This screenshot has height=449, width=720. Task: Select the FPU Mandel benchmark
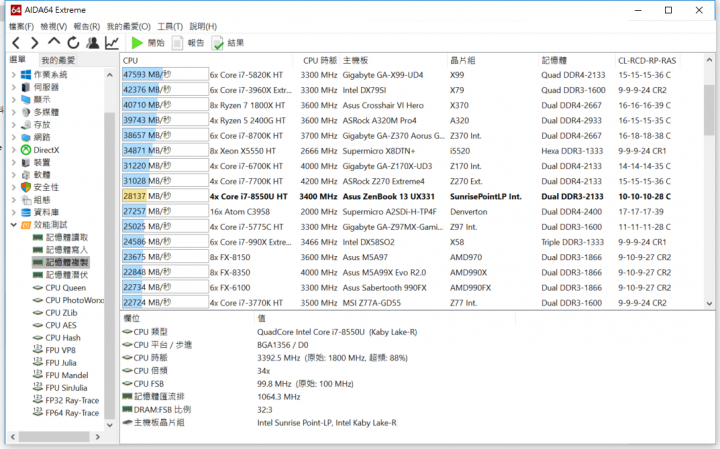[67, 375]
